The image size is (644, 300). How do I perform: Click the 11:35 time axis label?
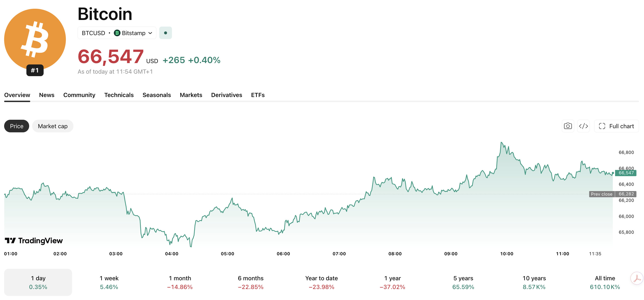pyautogui.click(x=595, y=253)
